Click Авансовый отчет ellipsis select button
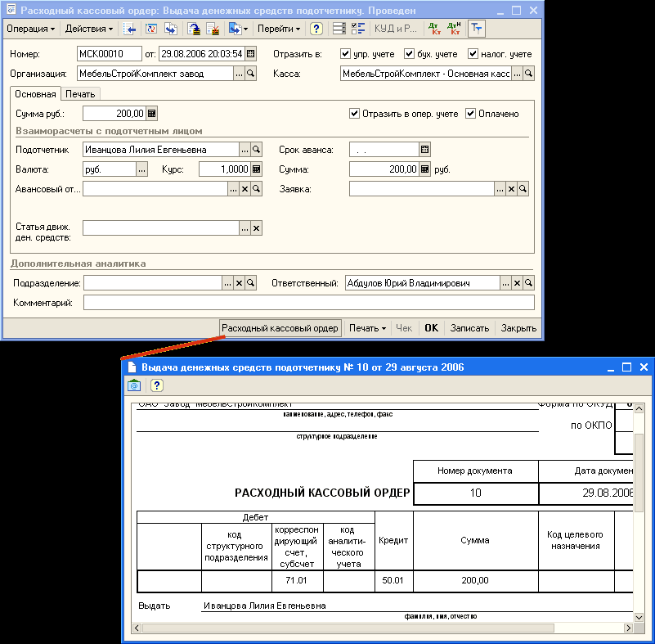This screenshot has width=655, height=644. 233,189
